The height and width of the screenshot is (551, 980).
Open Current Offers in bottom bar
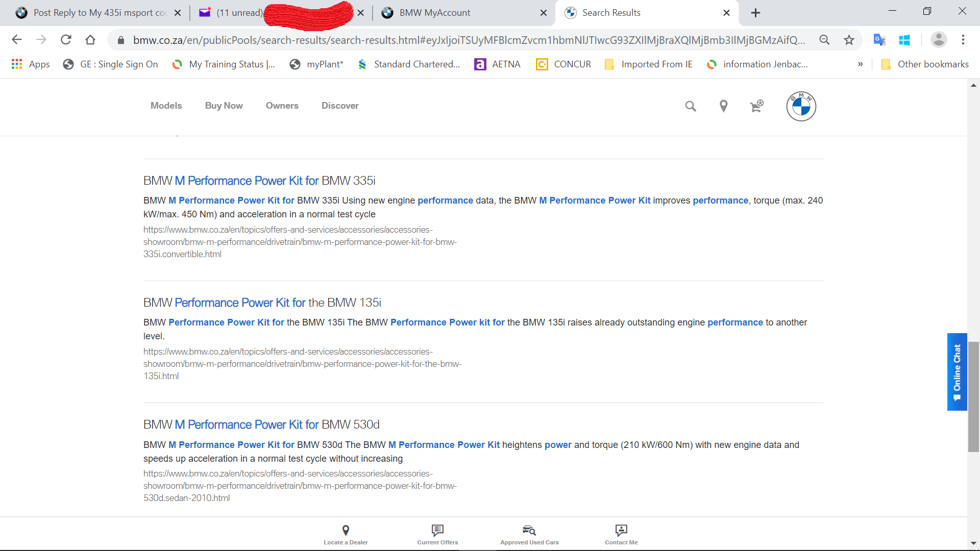[437, 534]
